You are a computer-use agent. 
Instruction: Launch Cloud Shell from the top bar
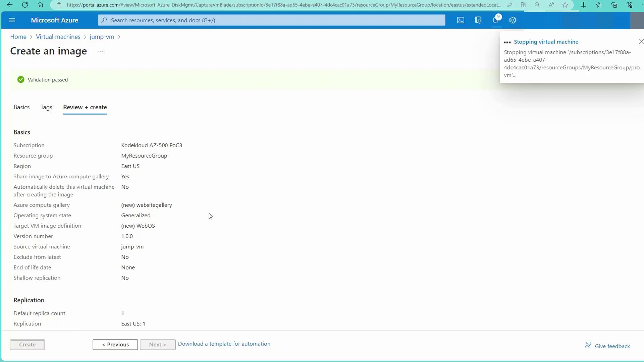pos(461,20)
